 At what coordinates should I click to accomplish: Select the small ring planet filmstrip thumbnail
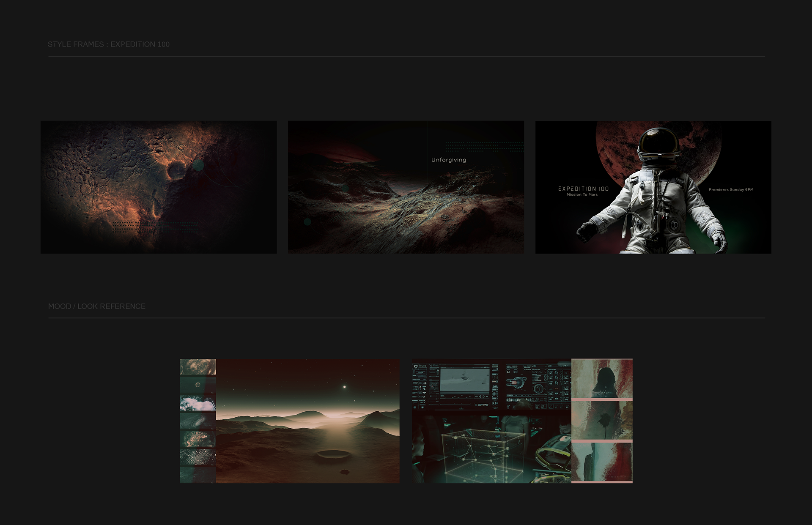(x=198, y=385)
